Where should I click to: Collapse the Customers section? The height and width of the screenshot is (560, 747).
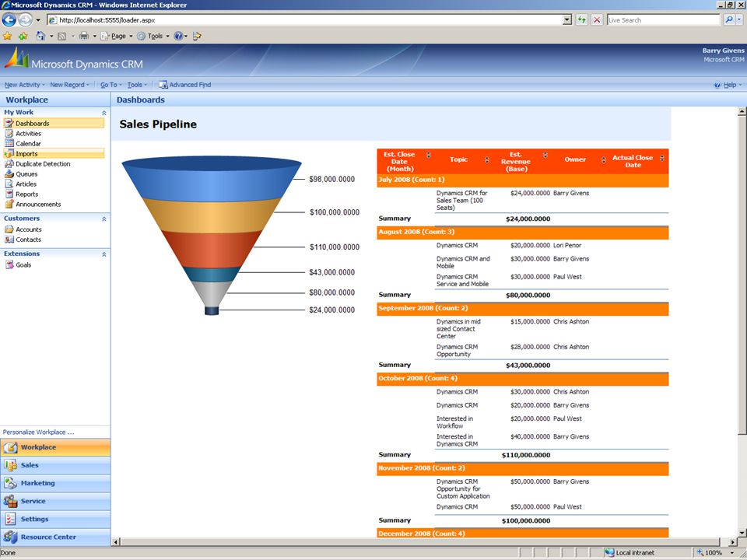coord(103,219)
